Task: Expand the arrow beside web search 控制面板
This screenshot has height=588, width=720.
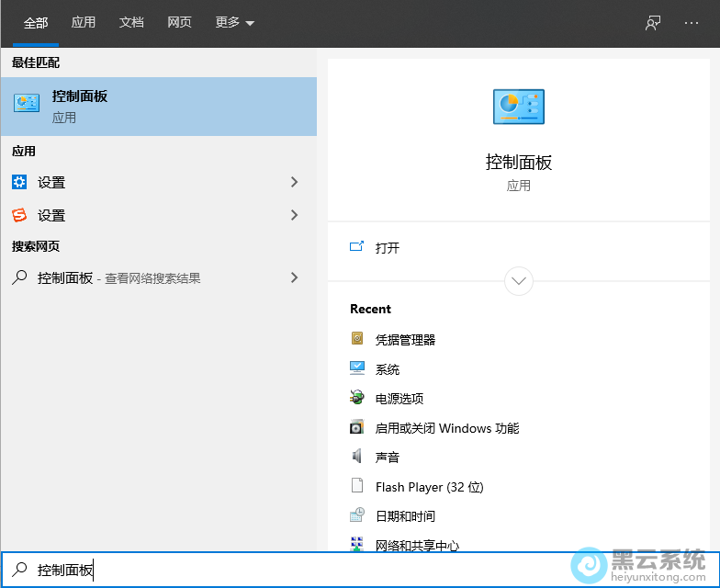Action: click(294, 277)
